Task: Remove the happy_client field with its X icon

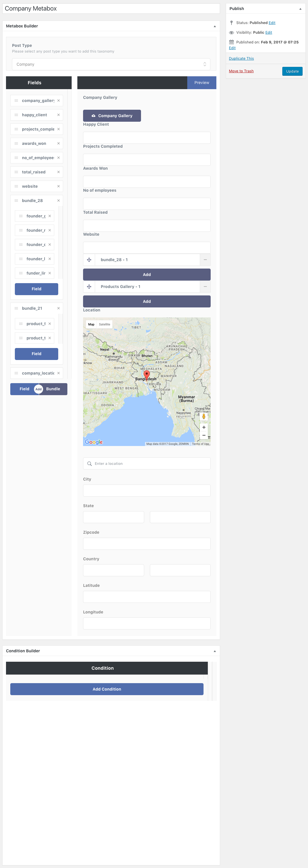Action: [x=58, y=115]
